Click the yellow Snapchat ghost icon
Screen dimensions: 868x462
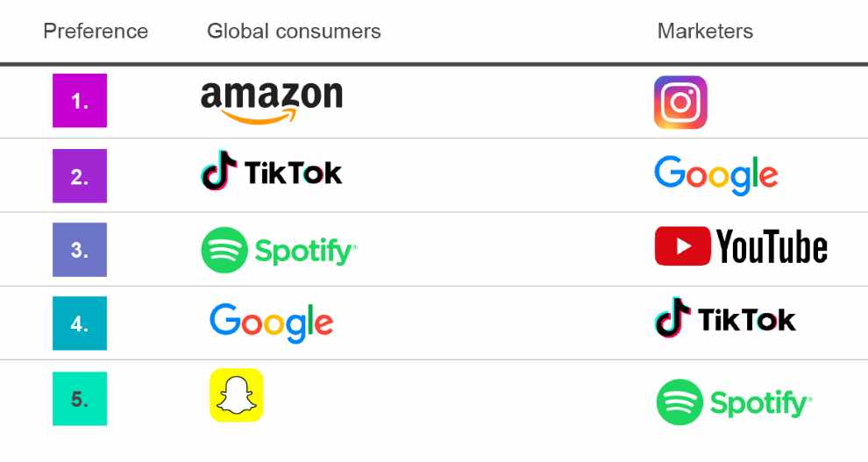pyautogui.click(x=237, y=395)
